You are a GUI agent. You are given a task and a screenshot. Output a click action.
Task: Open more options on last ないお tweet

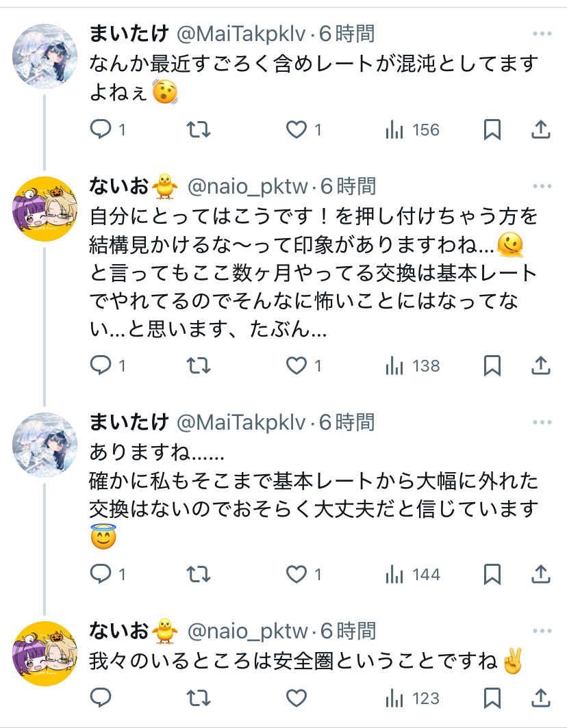click(542, 630)
